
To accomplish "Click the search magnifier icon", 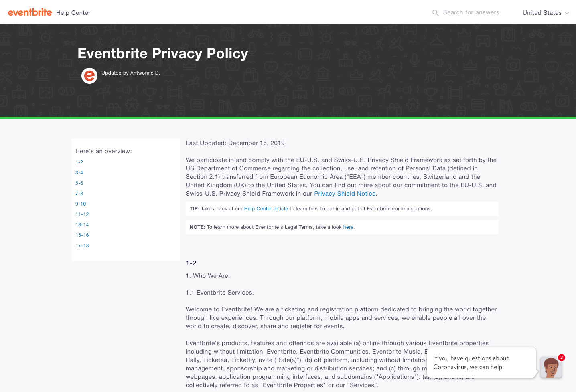I will (x=435, y=13).
